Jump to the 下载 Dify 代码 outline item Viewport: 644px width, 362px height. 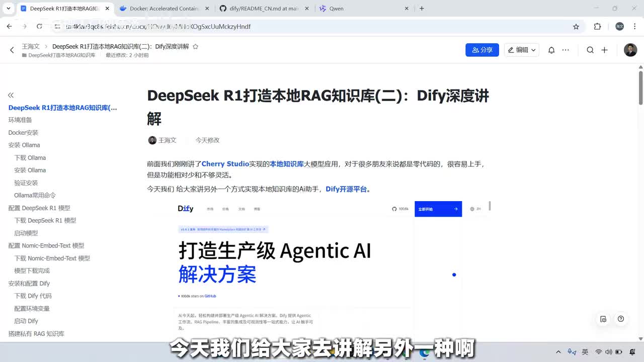coord(33,296)
